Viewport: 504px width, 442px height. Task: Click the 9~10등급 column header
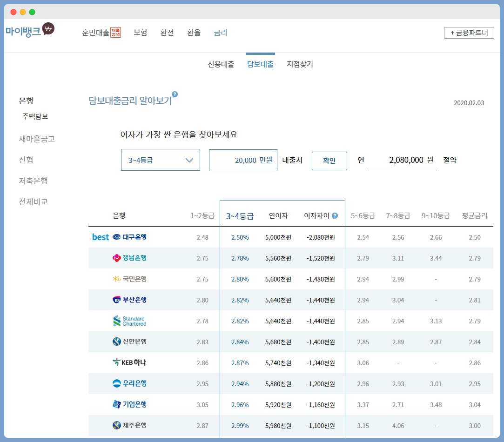[436, 216]
